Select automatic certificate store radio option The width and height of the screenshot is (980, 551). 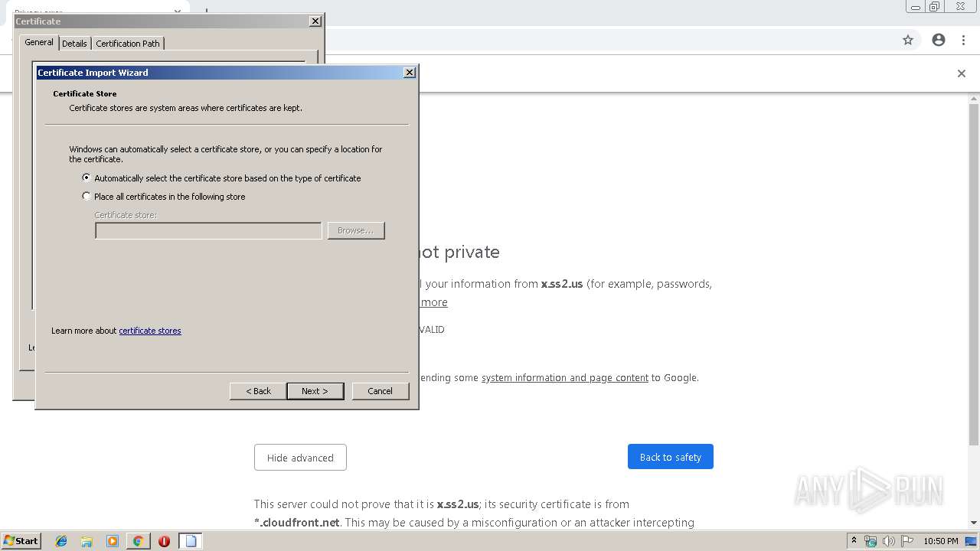[86, 178]
